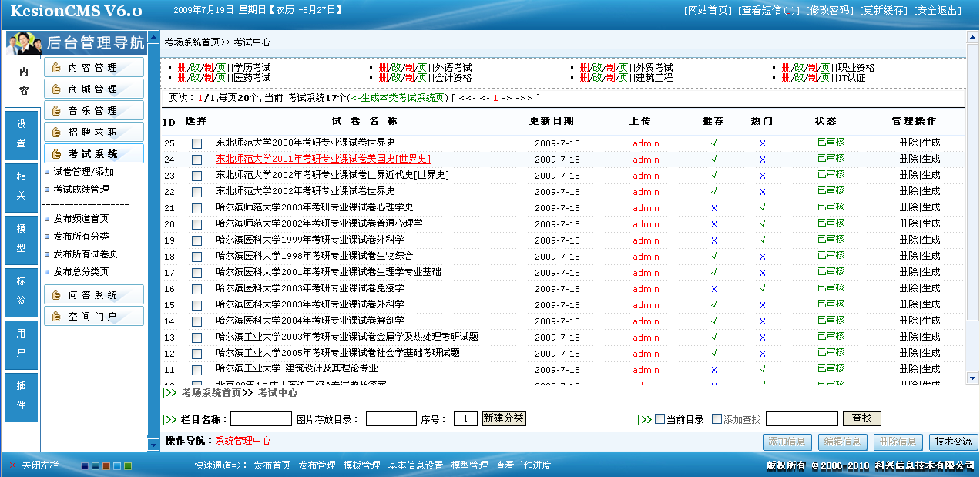Enable the 当前目录 search checkbox
980x477 pixels.
tap(661, 420)
